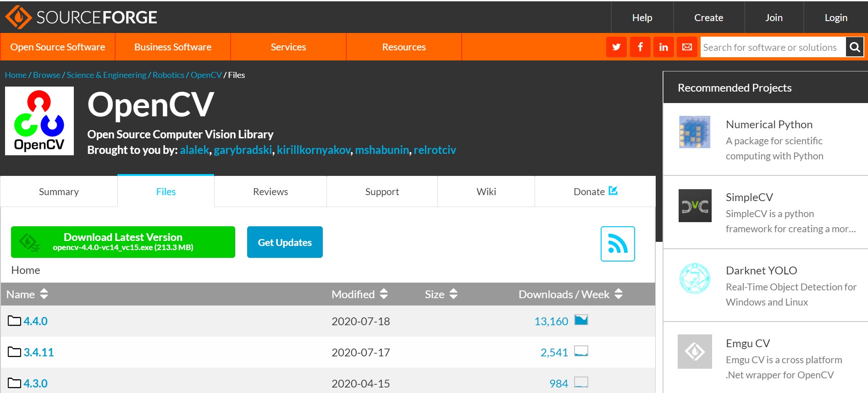Open download stats chart for 4.3.0
The width and height of the screenshot is (868, 393).
[x=581, y=382]
